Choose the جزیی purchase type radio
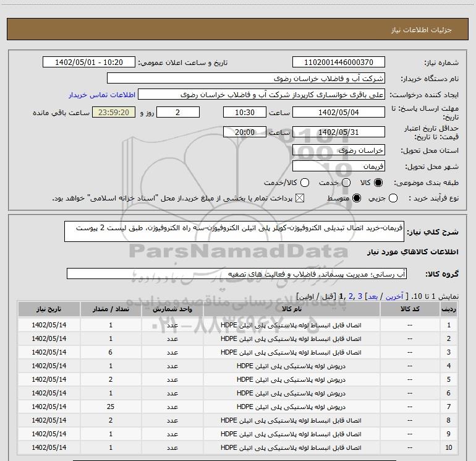This screenshot has height=461, width=476. (393, 198)
